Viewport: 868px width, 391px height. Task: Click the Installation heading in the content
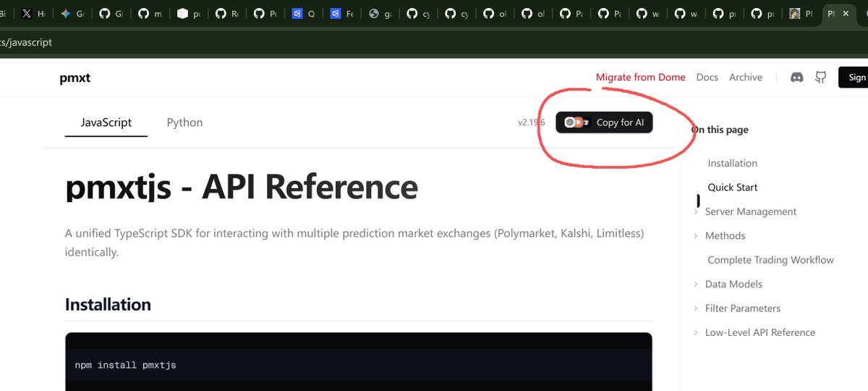[x=108, y=305]
